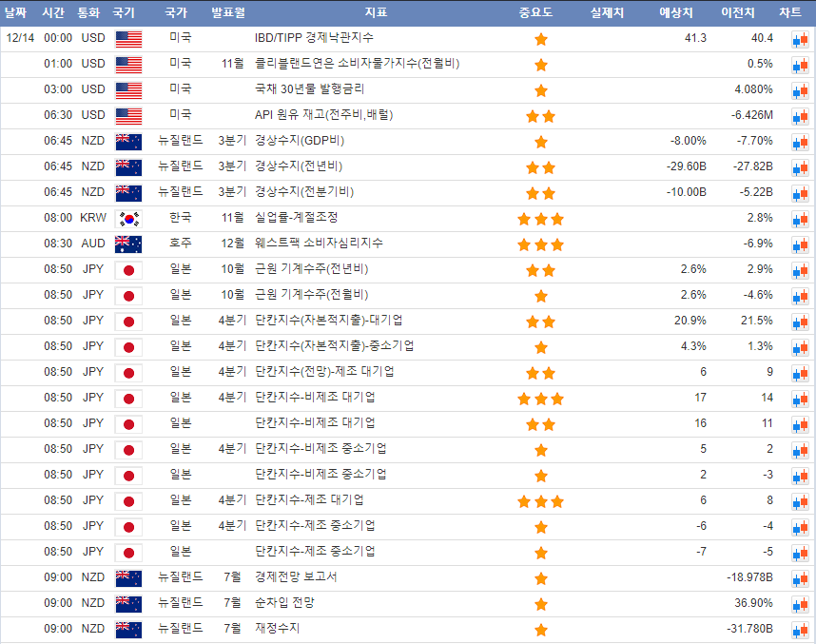Open chart icon for IBD/TIPP 경제낙관지수 row
Image resolution: width=816 pixels, height=644 pixels.
798,39
